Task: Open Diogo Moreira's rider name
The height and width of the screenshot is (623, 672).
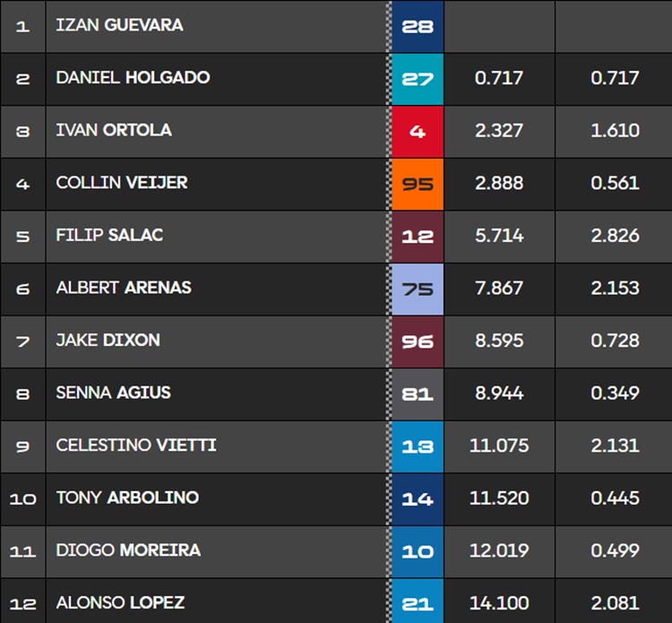Action: [128, 550]
